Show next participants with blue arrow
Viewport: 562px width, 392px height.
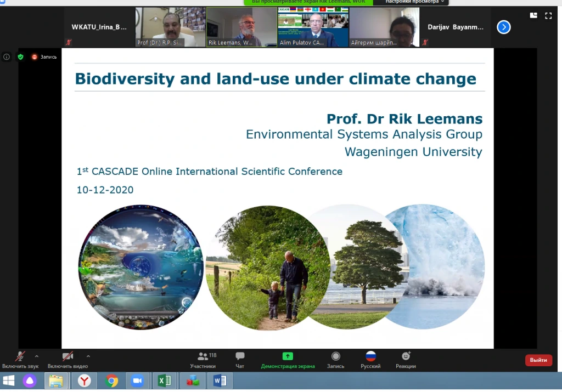coord(504,27)
